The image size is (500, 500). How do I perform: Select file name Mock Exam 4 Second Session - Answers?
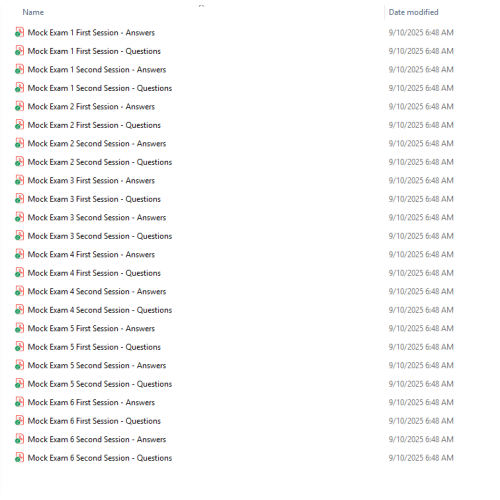[x=97, y=292]
